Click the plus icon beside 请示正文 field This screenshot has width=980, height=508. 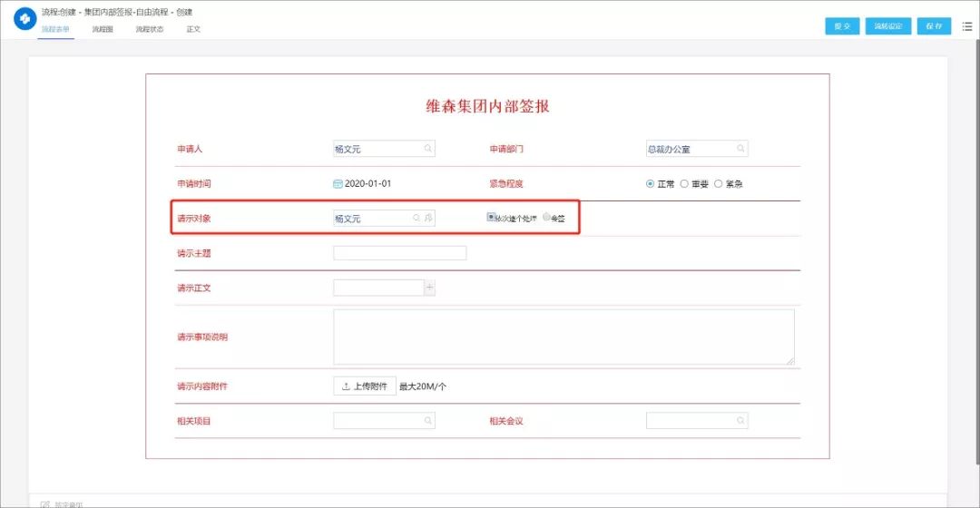click(x=429, y=288)
